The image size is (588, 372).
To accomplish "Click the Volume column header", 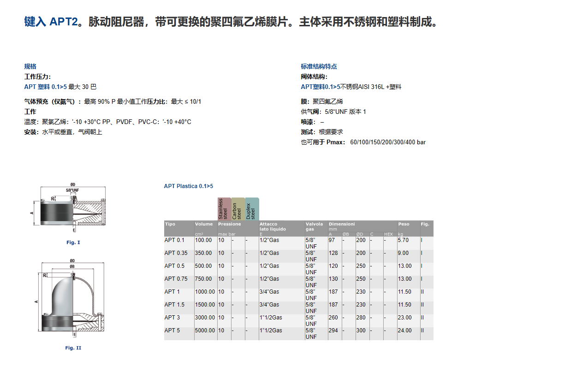I will pyautogui.click(x=204, y=224).
